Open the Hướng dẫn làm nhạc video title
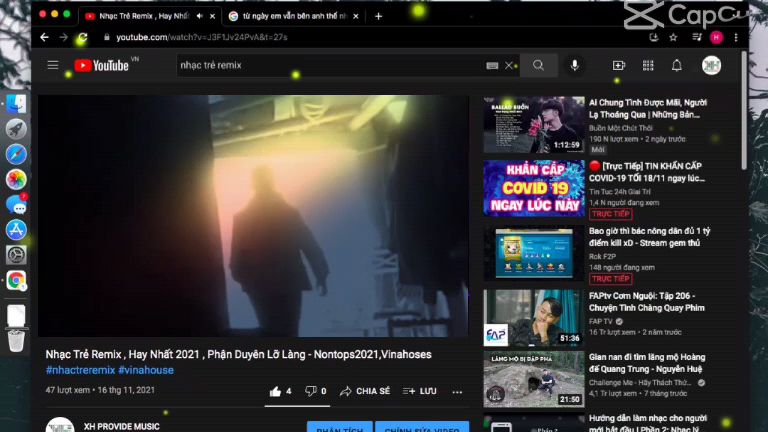 [648, 423]
